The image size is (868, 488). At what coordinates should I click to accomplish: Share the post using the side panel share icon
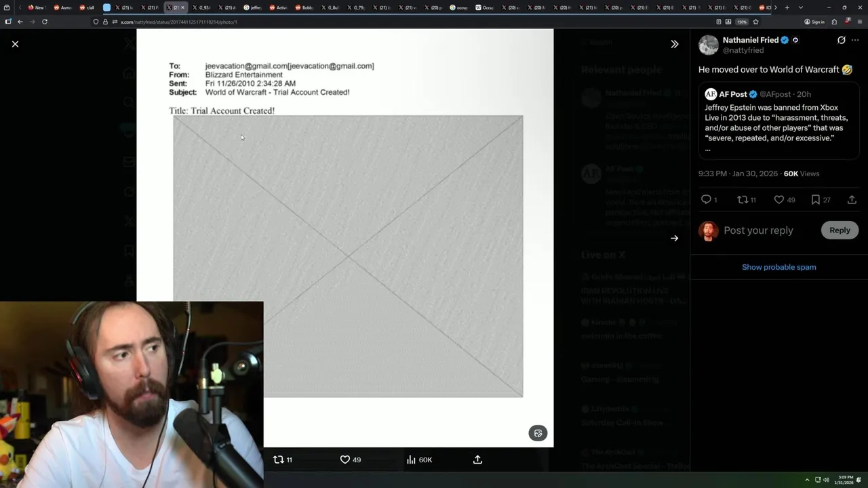pyautogui.click(x=852, y=199)
